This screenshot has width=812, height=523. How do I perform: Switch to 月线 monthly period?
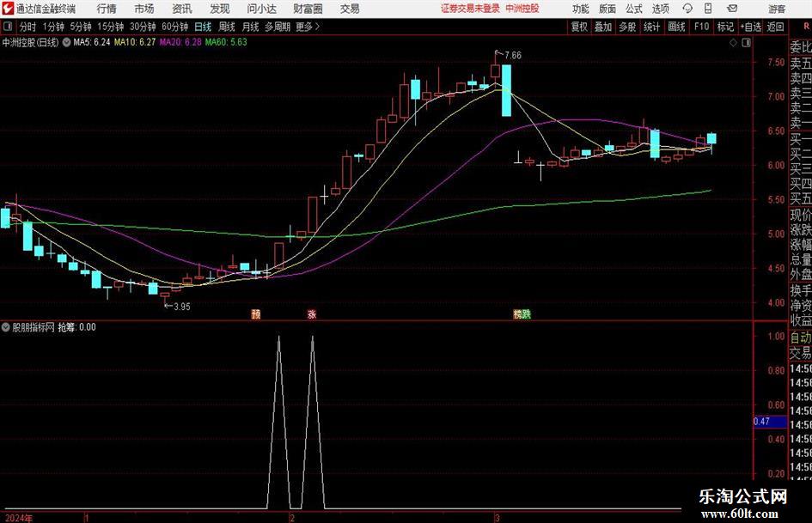(251, 27)
